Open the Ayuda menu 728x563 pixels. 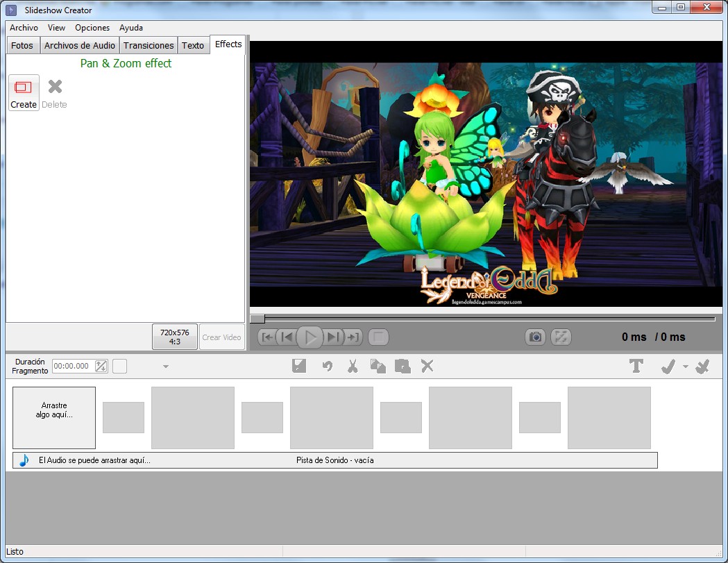coord(131,28)
